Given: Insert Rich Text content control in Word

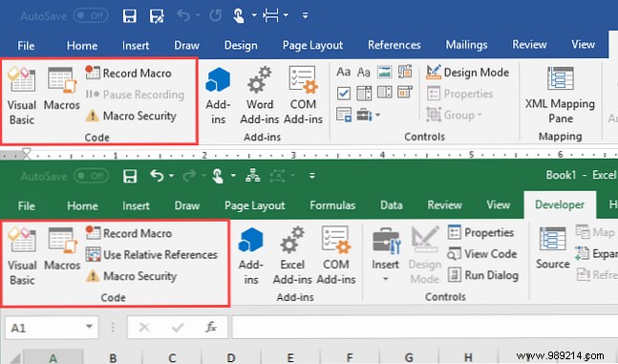Looking at the screenshot, I should 343,72.
